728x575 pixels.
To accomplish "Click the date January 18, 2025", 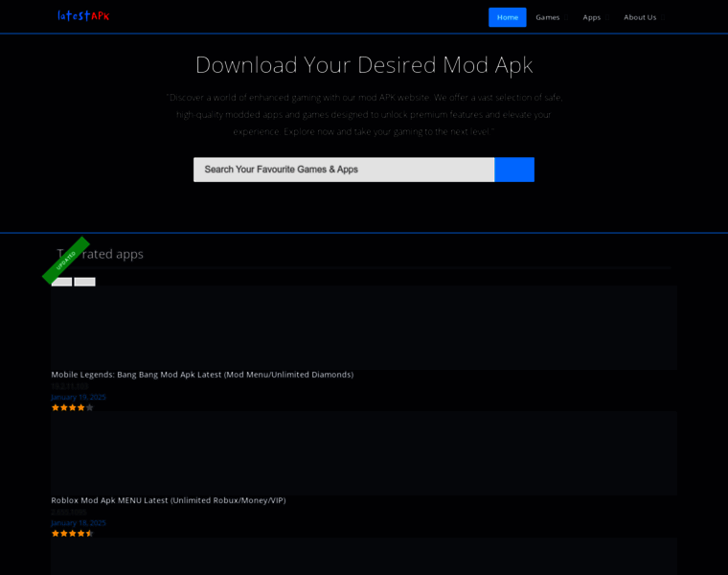I will pos(79,522).
